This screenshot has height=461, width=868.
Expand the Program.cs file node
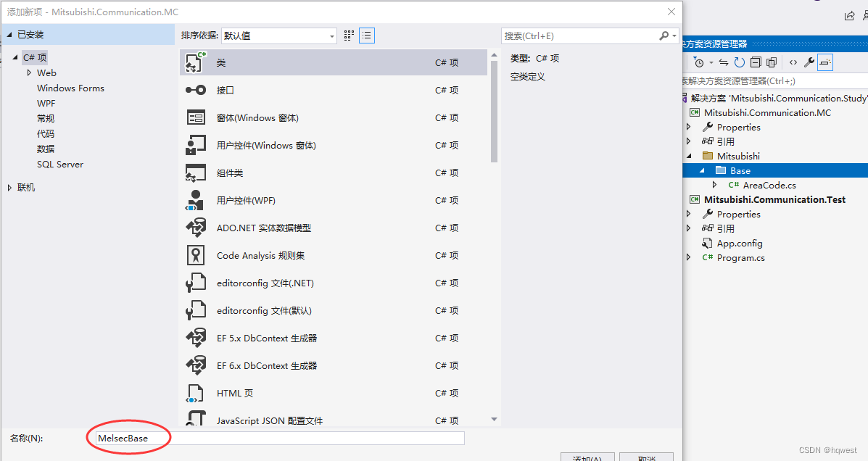(689, 257)
